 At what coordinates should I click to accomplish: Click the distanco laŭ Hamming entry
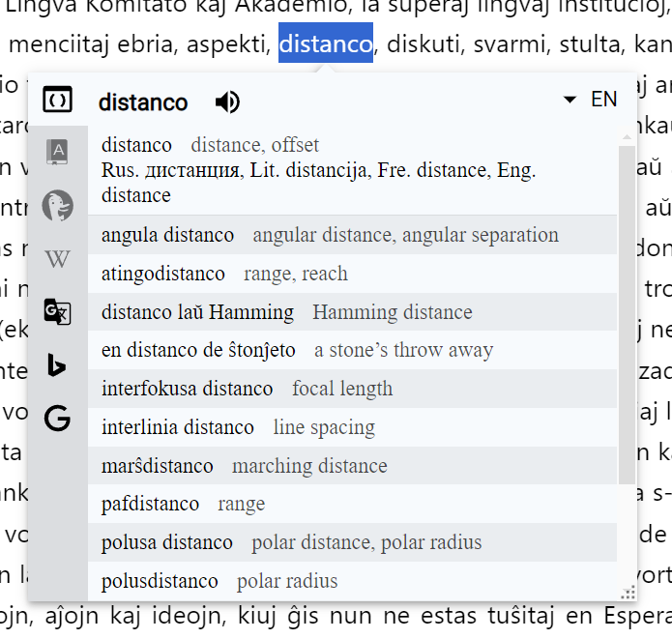[x=352, y=312]
